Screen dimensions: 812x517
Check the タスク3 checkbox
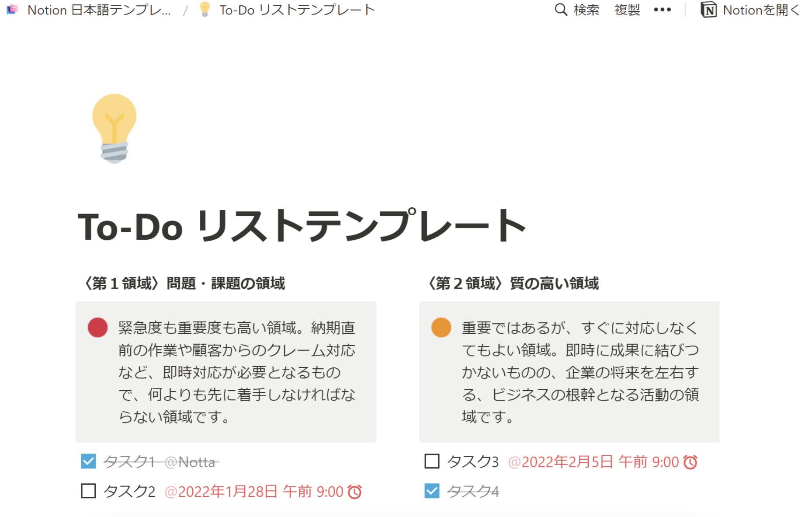432,461
